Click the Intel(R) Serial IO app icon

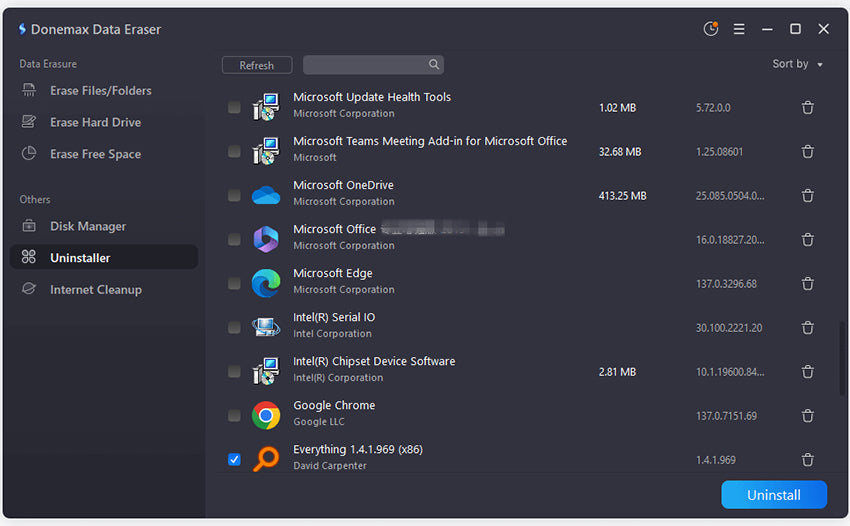pyautogui.click(x=266, y=327)
